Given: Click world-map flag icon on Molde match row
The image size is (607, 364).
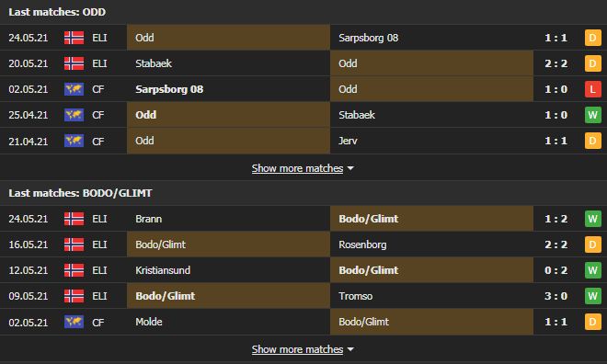Looking at the screenshot, I should pyautogui.click(x=74, y=322).
